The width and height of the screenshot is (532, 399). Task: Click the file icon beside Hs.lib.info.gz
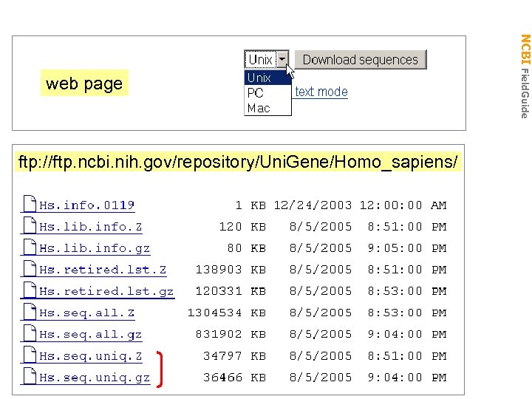(30, 247)
